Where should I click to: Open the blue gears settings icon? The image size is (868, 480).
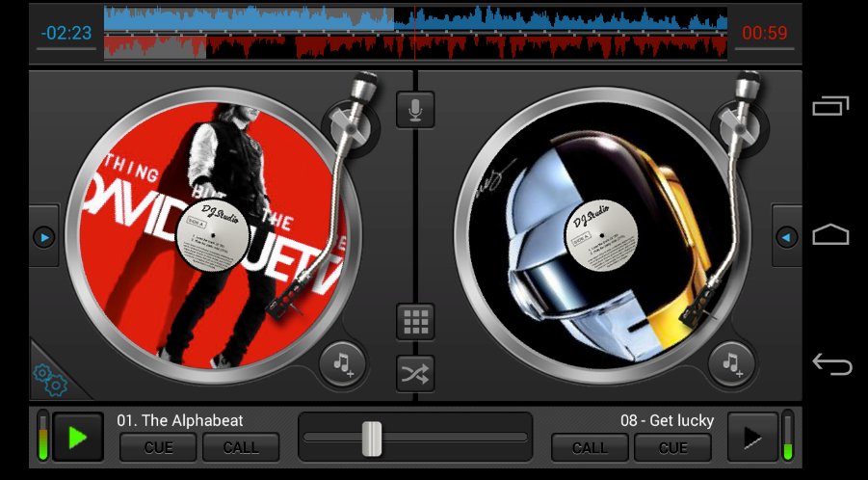(50, 379)
